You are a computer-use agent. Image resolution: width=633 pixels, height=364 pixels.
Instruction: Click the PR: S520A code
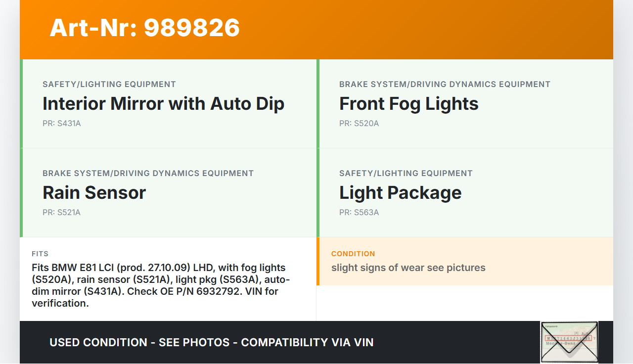(359, 124)
